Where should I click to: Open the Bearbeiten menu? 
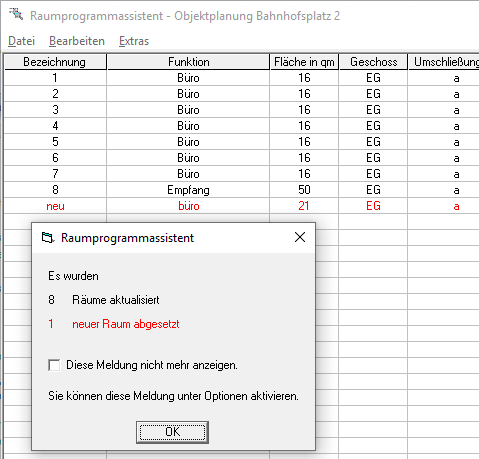click(77, 41)
